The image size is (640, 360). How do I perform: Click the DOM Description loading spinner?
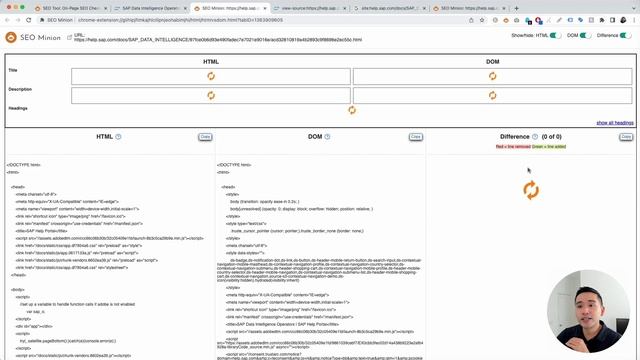coord(493,96)
